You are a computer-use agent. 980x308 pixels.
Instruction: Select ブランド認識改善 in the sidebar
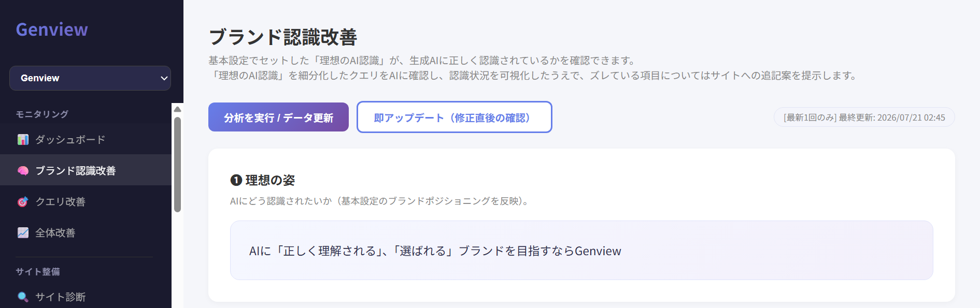pos(86,170)
